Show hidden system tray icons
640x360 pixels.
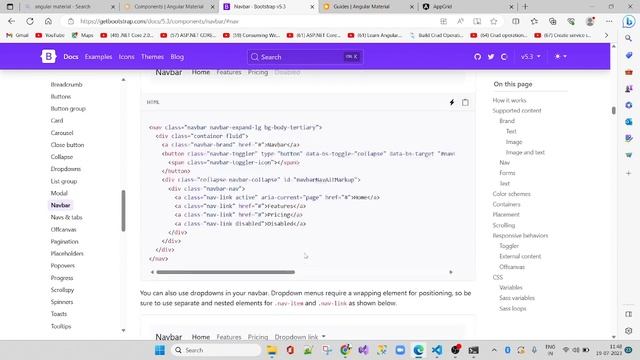[x=494, y=350]
